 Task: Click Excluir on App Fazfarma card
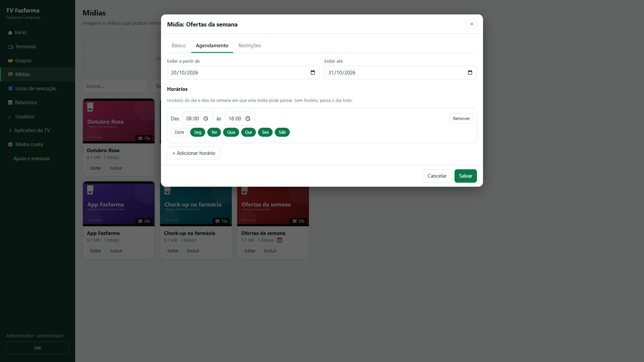(116, 251)
